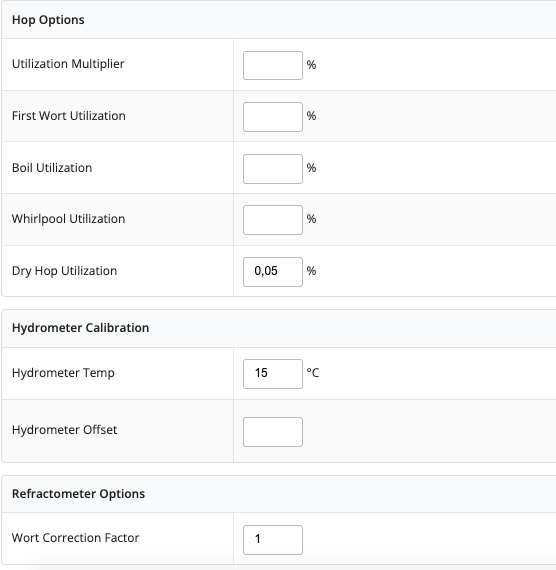Click the Utilization Multiplier input field
The height and width of the screenshot is (570, 556).
pos(273,65)
